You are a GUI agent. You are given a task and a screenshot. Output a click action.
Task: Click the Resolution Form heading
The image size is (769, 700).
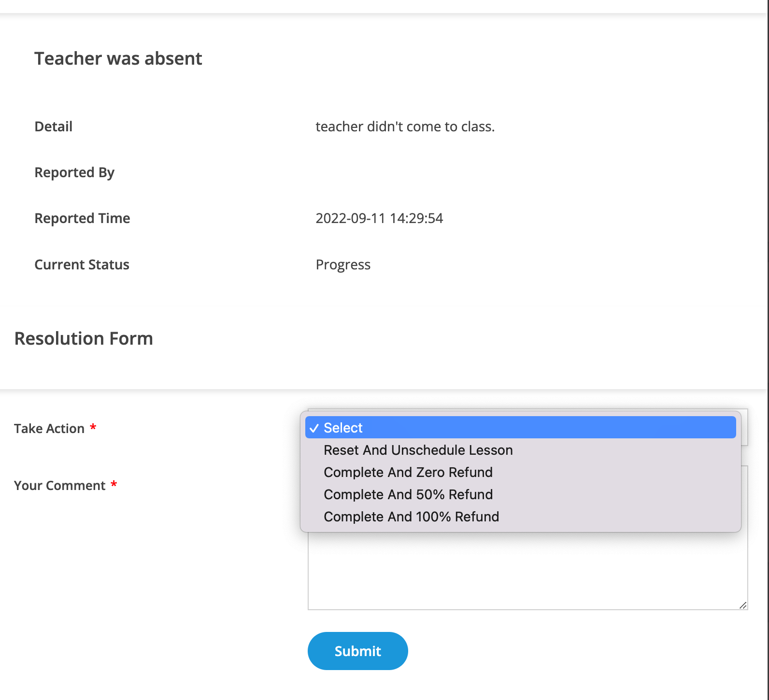(x=84, y=338)
